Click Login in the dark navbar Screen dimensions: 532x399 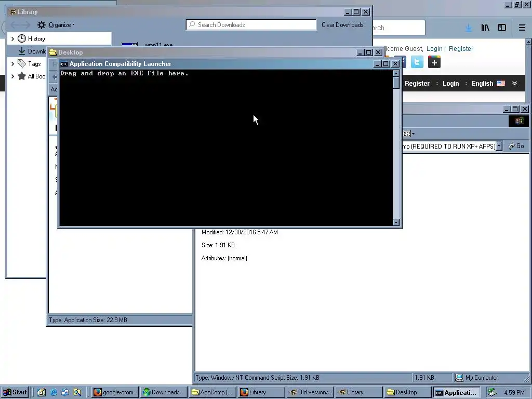[450, 84]
